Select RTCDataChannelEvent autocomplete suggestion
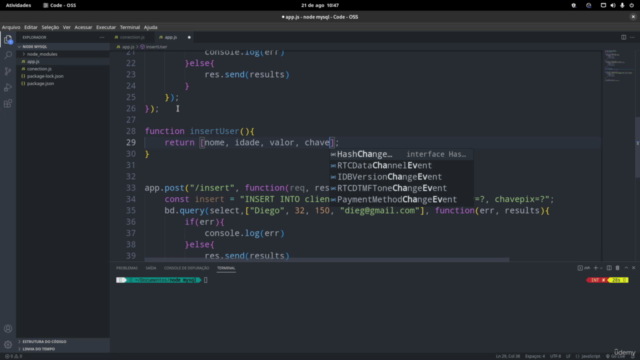The width and height of the screenshot is (640, 360). 402,166
